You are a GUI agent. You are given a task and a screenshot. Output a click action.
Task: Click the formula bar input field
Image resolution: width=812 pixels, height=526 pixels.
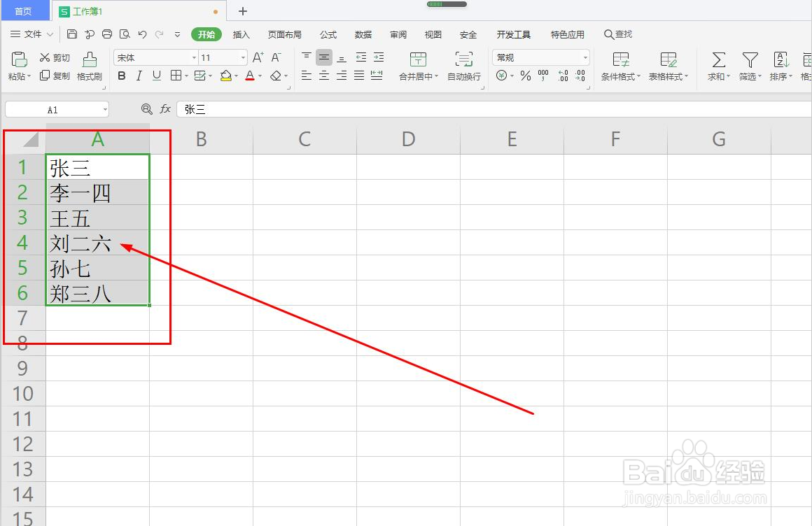[495, 109]
